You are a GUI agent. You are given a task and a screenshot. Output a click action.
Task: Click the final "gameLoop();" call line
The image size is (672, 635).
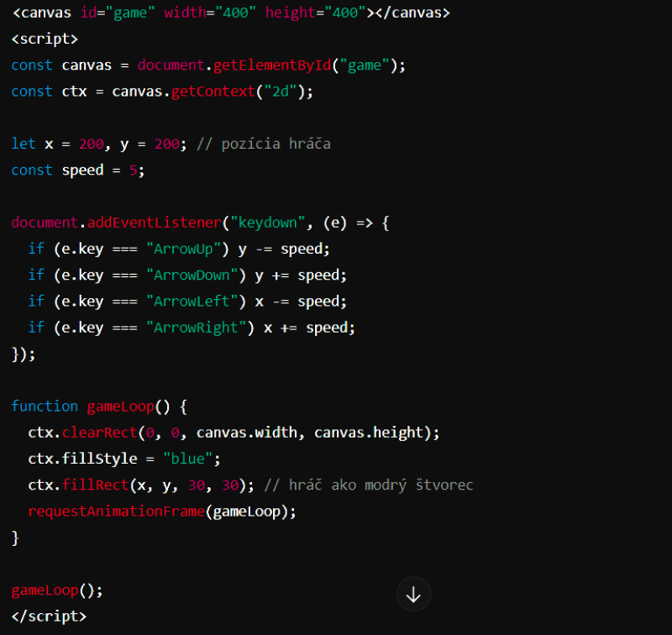57,590
